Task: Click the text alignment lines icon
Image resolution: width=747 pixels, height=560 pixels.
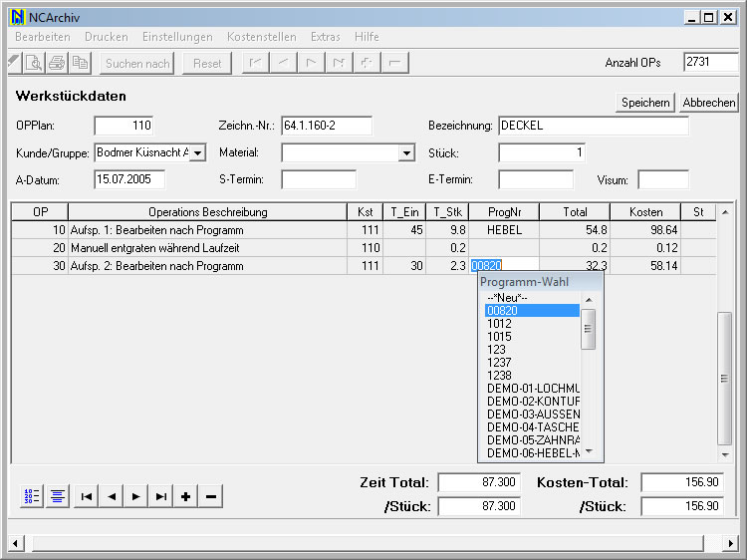Action: click(58, 496)
